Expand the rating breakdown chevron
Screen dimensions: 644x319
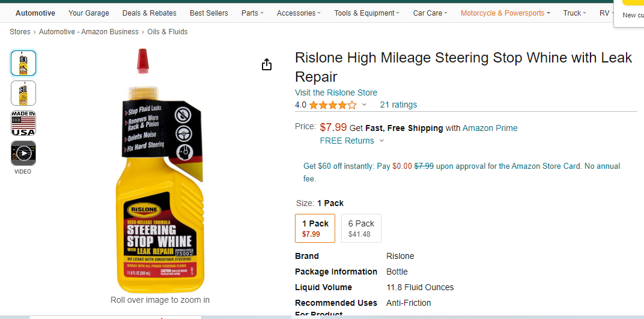click(364, 105)
